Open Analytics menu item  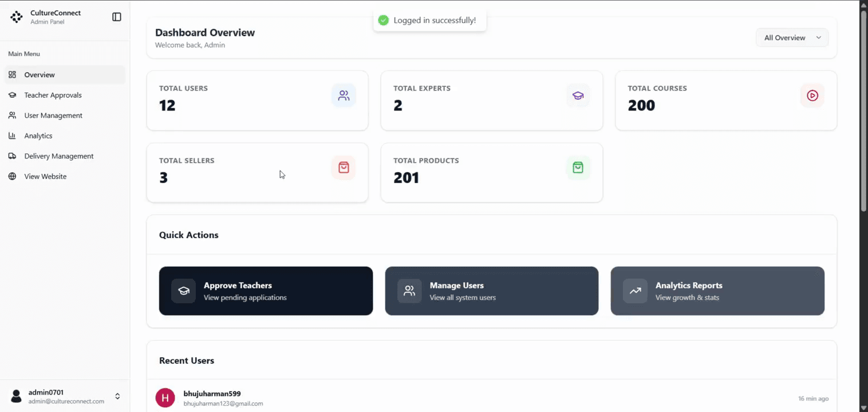(x=65, y=136)
